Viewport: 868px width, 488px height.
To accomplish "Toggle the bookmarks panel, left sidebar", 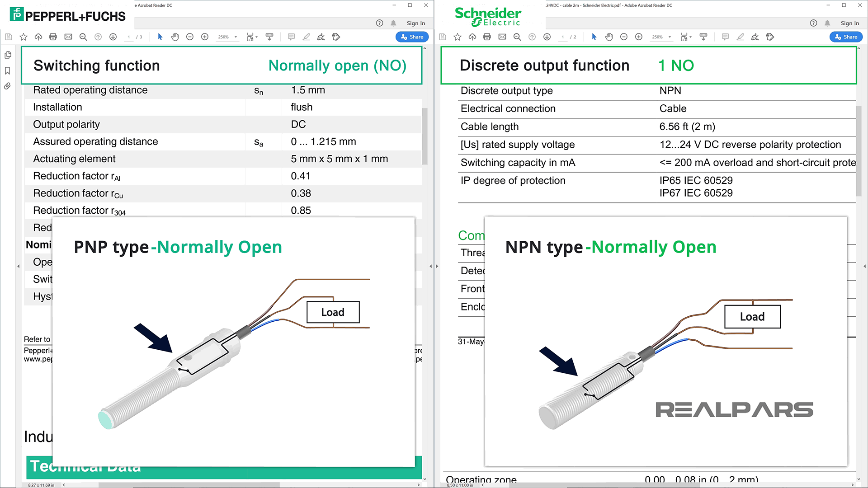I will point(7,70).
